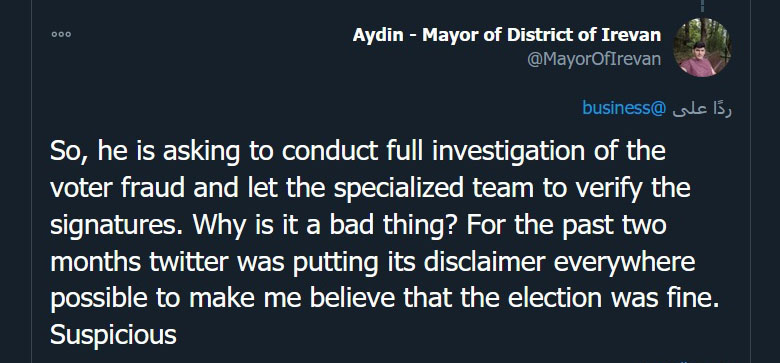The height and width of the screenshot is (363, 780).
Task: Open the @business mention link
Action: pos(624,107)
